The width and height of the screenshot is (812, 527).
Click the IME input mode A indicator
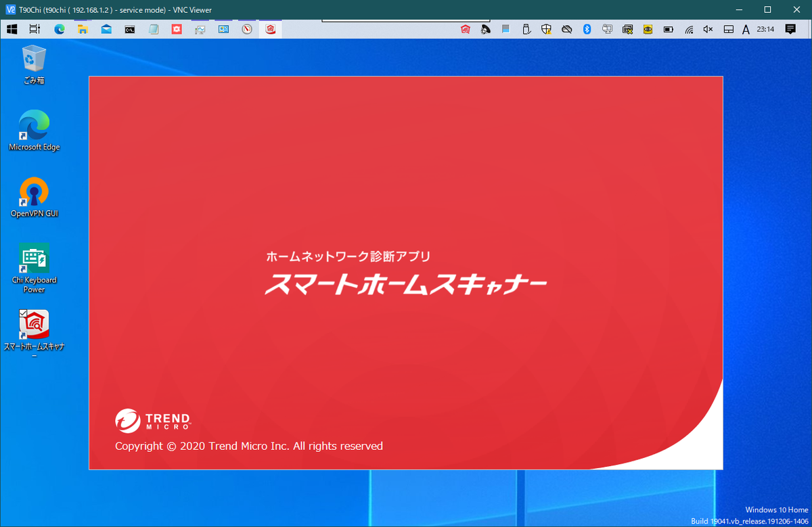point(746,29)
